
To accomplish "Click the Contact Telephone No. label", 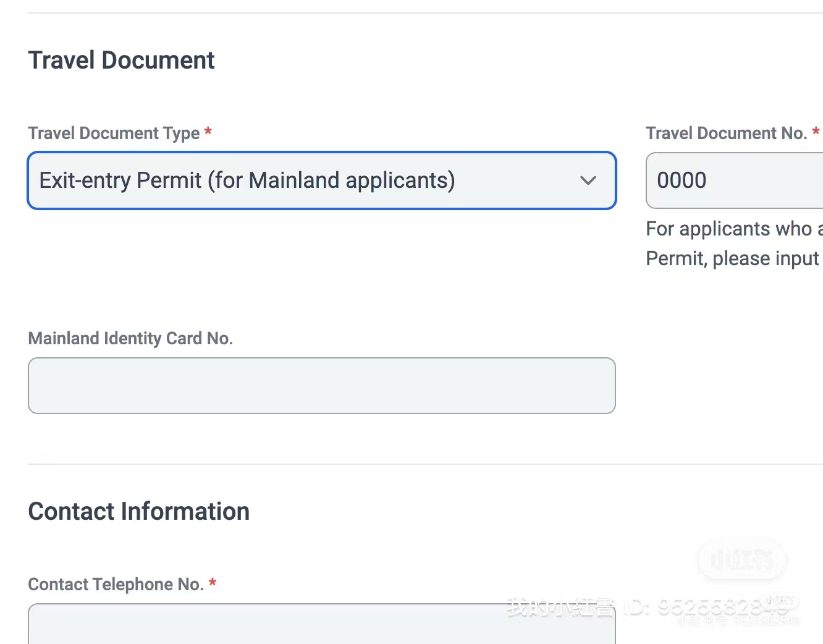I will (116, 584).
